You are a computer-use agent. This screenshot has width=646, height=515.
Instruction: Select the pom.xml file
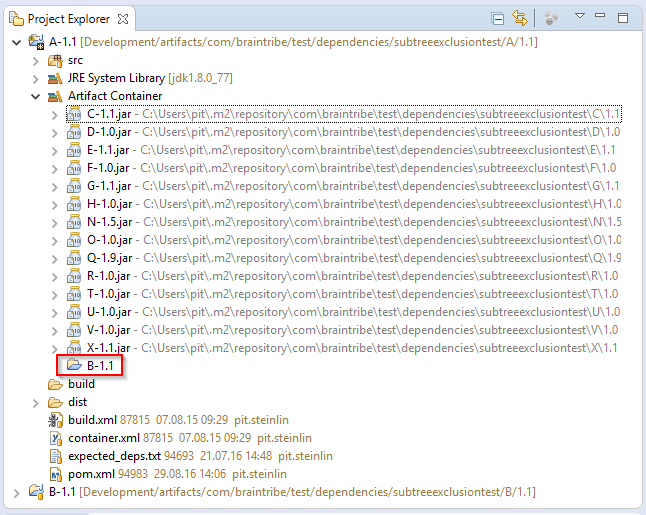[x=92, y=474]
